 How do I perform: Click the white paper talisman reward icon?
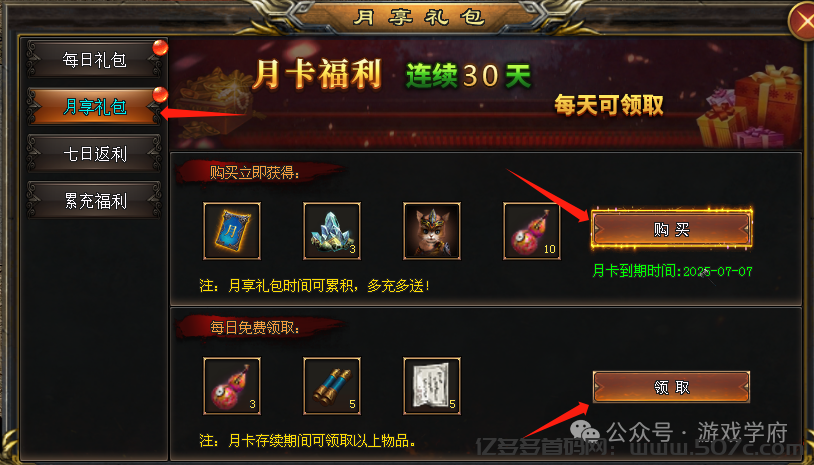432,386
